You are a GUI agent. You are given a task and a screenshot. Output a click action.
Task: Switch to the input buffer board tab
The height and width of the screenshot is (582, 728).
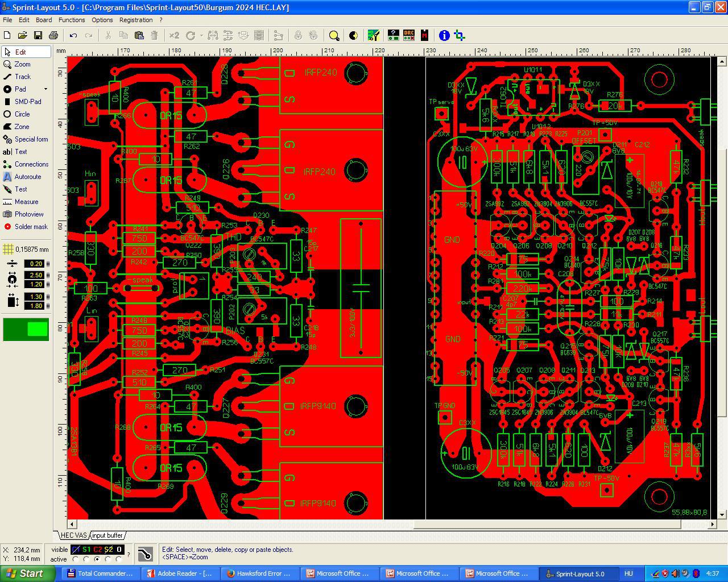pyautogui.click(x=107, y=535)
